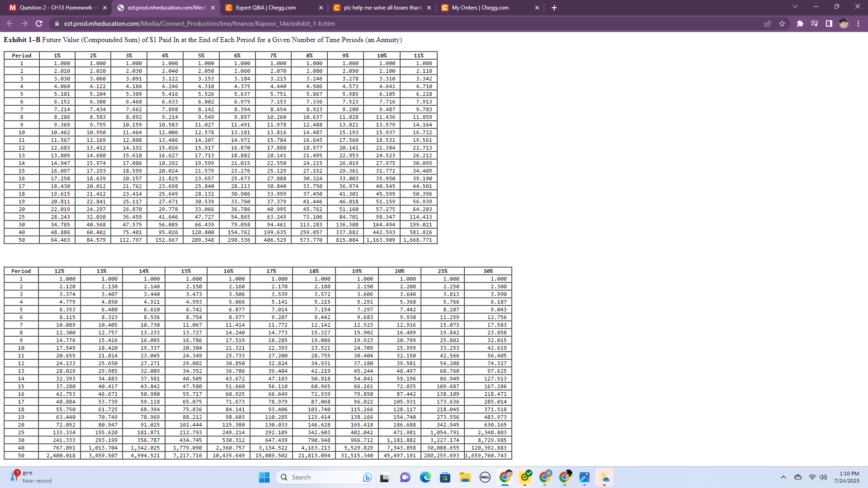Click the 17% column header in second table

tap(271, 271)
